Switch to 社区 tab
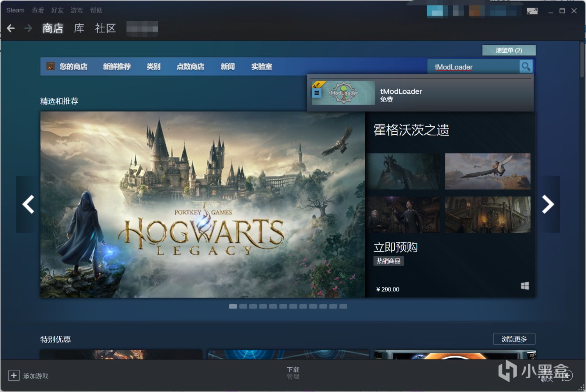The height and width of the screenshot is (392, 586). (x=105, y=28)
